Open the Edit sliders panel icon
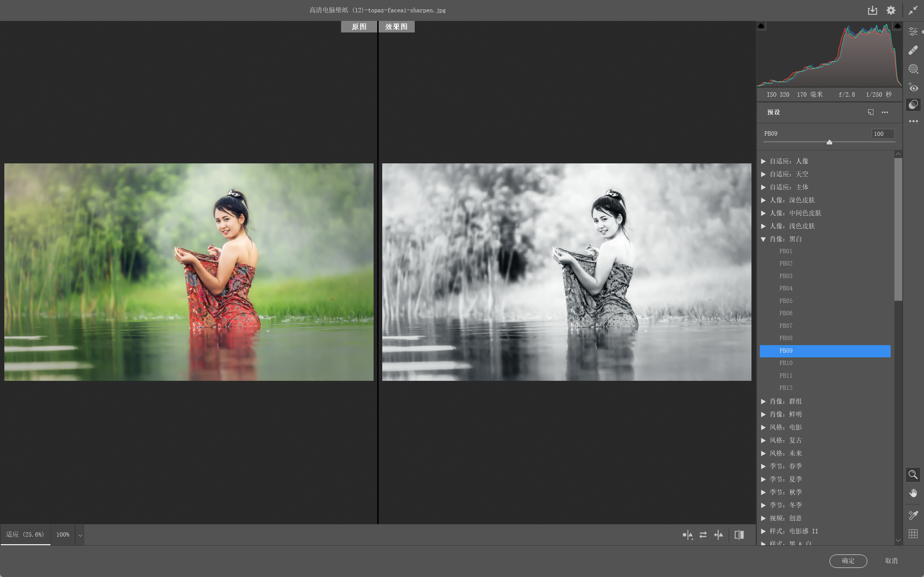924x577 pixels. coord(913,32)
